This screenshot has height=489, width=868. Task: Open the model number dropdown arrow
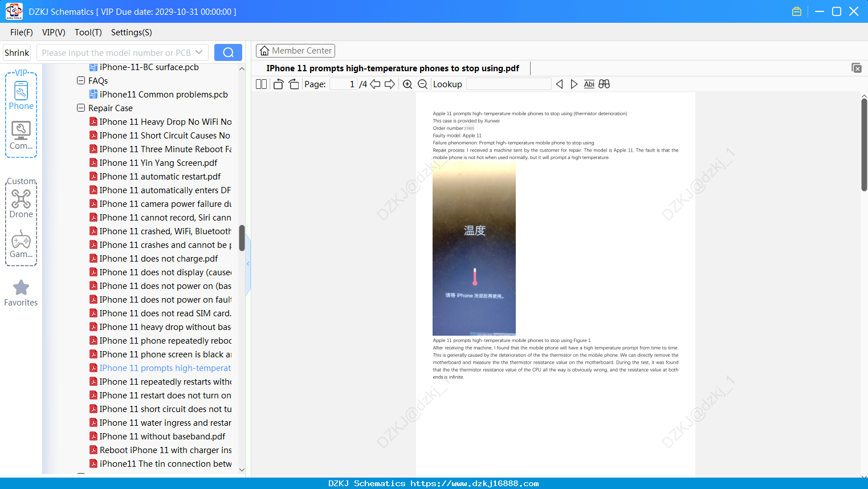click(x=199, y=52)
